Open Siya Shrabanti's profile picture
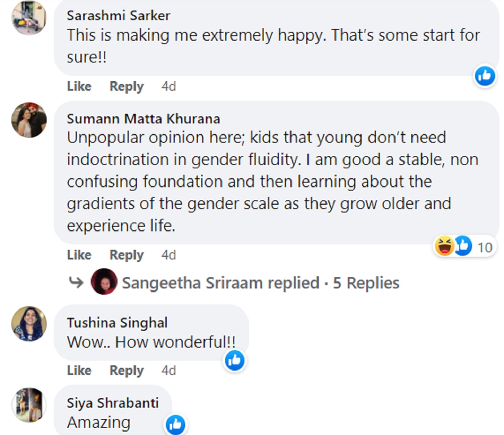Screen dimensions: 504x435 click(x=29, y=405)
